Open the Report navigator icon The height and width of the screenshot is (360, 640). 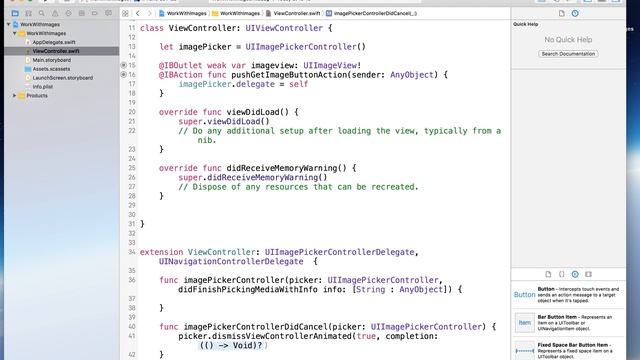[108, 13]
